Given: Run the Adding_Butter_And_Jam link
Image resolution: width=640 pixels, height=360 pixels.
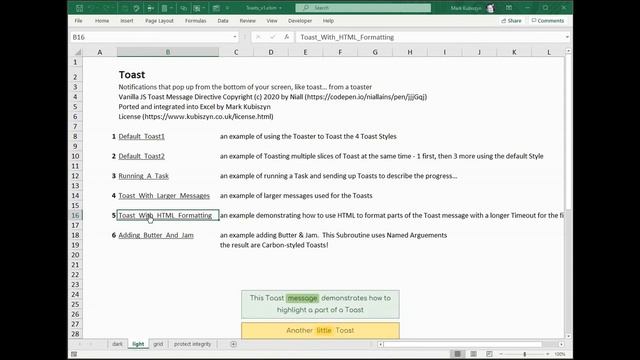Looking at the screenshot, I should click(156, 235).
